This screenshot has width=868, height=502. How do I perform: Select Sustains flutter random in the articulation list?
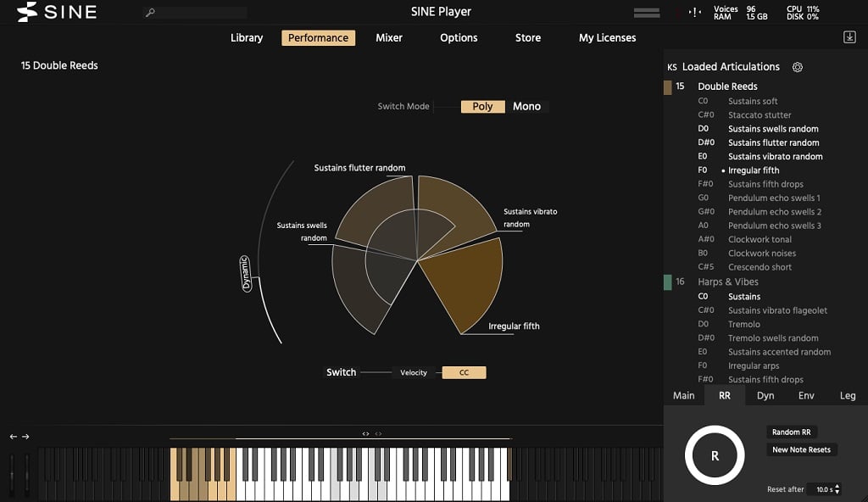(773, 143)
